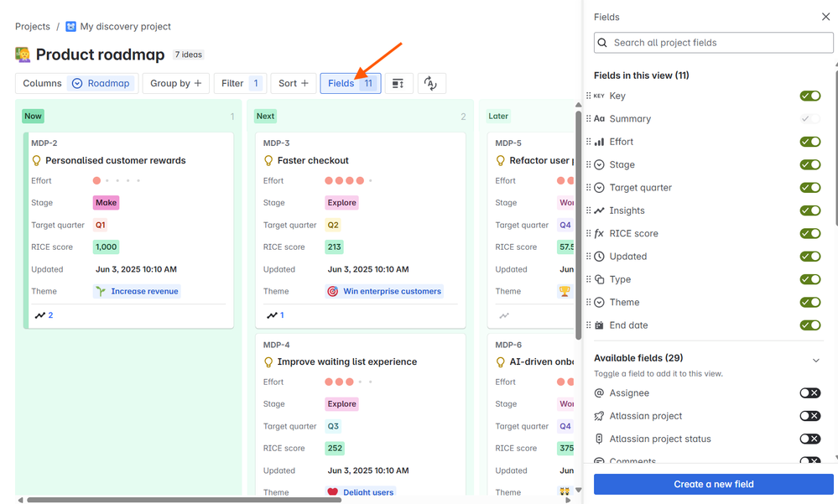This screenshot has width=838, height=504.
Task: Open insights count 1 on MDP-3 card
Action: click(x=276, y=315)
